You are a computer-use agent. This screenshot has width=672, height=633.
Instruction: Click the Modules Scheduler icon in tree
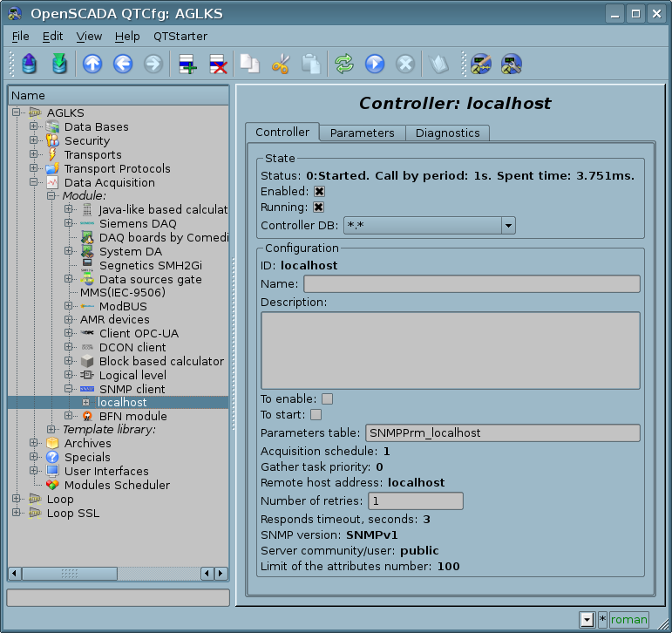click(52, 485)
